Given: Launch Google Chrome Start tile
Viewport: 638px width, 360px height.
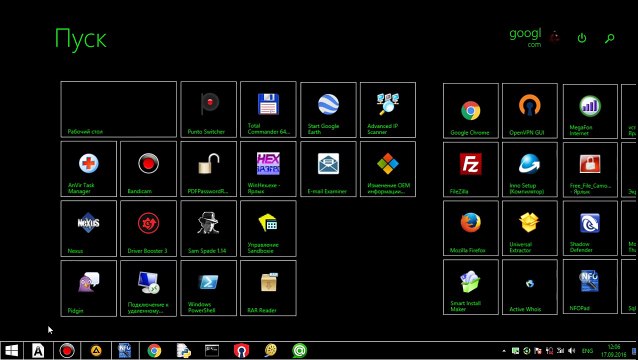Looking at the screenshot, I should (471, 111).
